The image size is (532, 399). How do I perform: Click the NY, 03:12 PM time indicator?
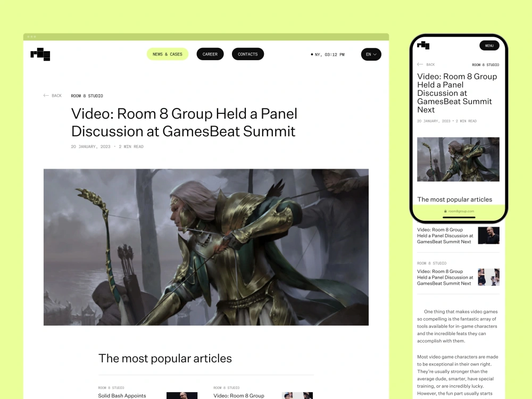[x=328, y=54]
